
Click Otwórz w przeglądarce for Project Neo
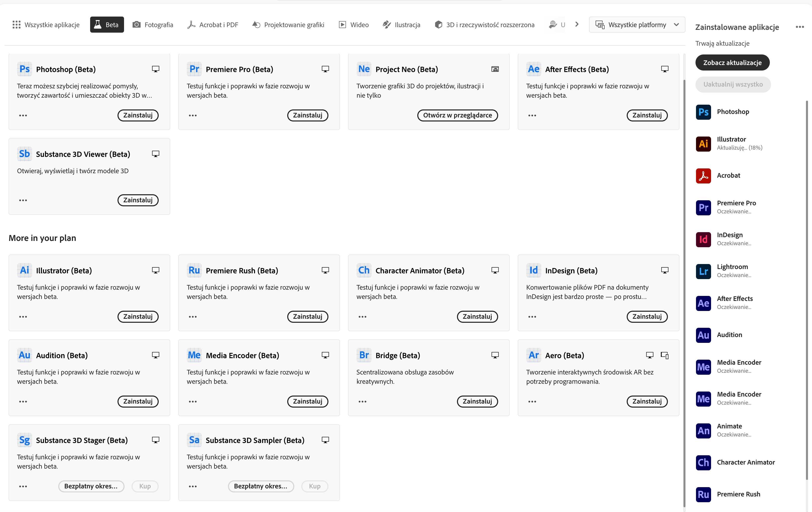pos(457,115)
